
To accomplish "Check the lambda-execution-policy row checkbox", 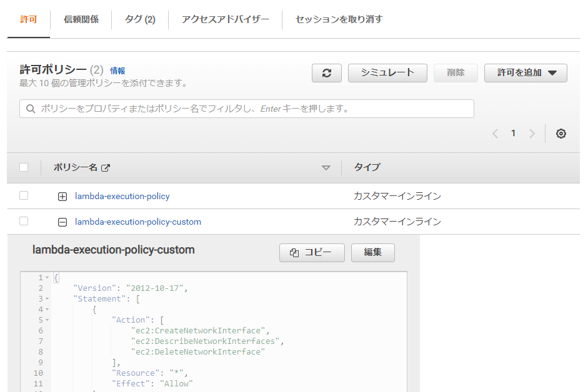I will click(24, 195).
